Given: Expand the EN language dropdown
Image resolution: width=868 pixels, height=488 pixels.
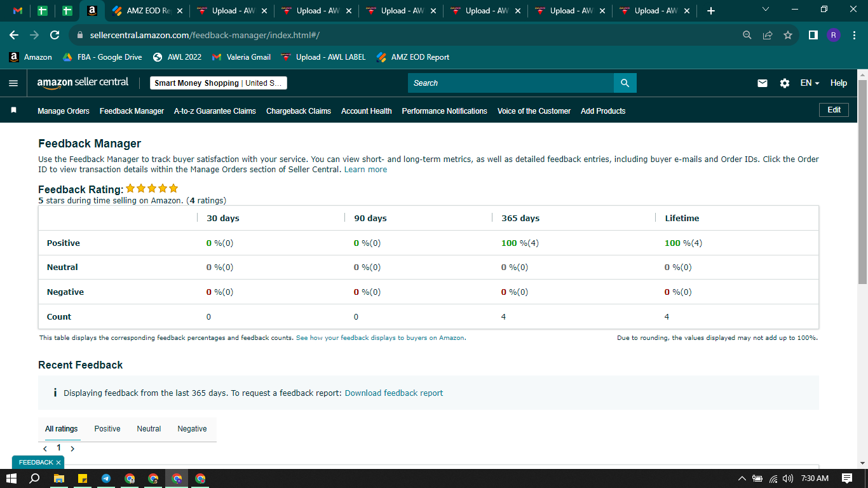Looking at the screenshot, I should (x=810, y=83).
